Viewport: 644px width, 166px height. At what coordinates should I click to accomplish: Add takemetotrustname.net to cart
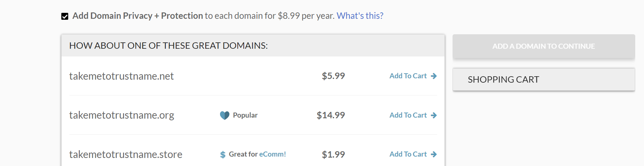click(408, 76)
